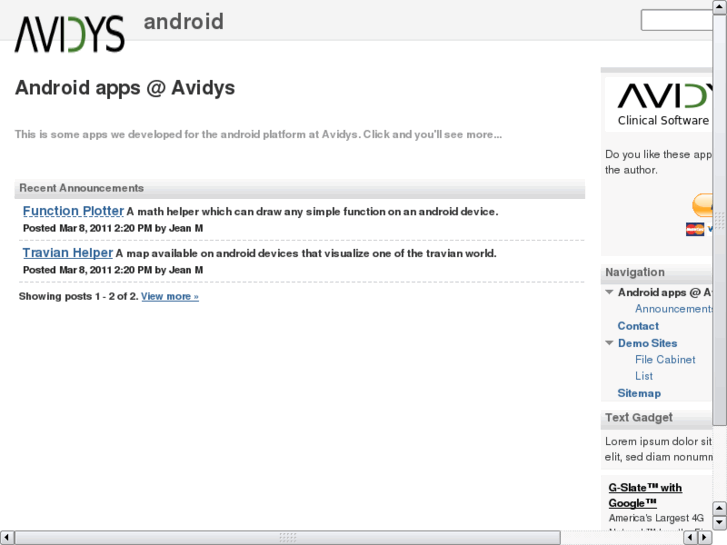Click the G-Slate with Google ad link

tap(645, 495)
